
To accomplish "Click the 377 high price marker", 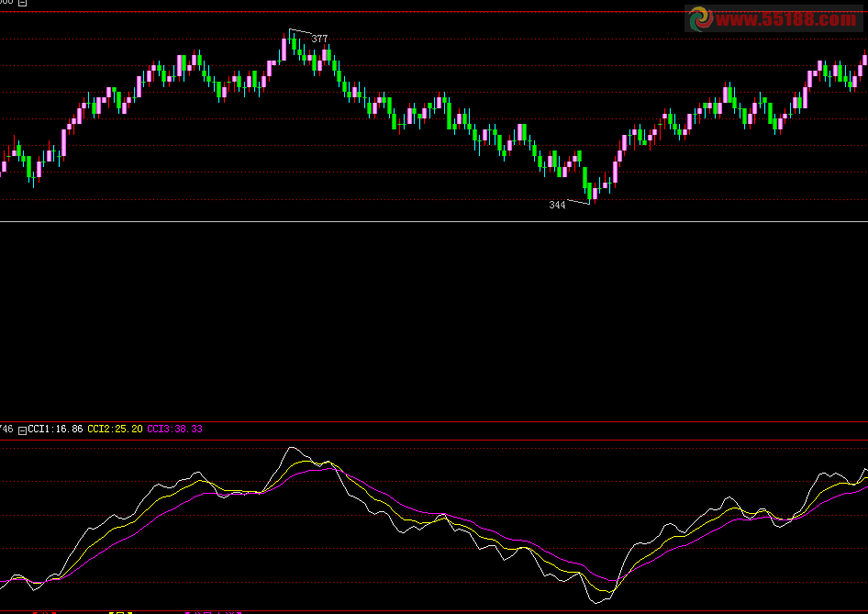I will pos(319,39).
